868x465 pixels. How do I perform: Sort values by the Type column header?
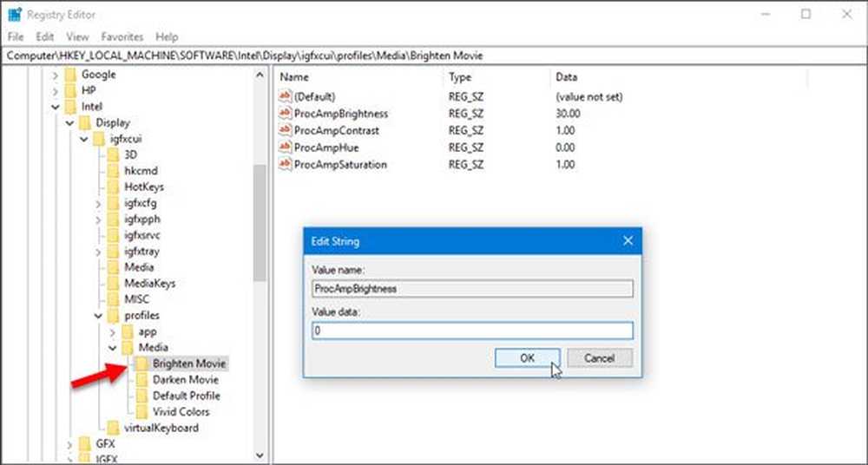pyautogui.click(x=459, y=77)
